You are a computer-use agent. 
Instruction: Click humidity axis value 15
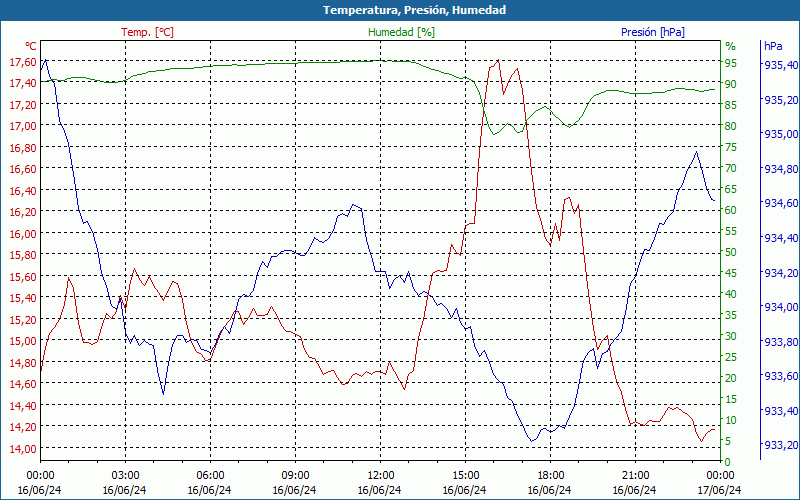click(731, 399)
